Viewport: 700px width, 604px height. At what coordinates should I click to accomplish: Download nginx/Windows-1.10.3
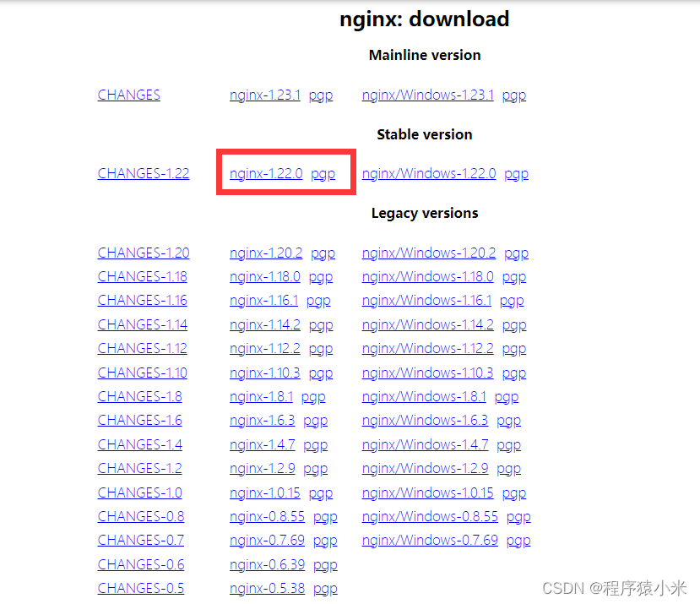pyautogui.click(x=427, y=373)
